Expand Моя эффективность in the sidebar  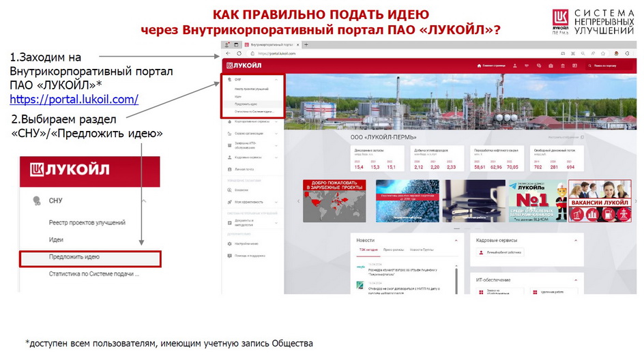(276, 202)
